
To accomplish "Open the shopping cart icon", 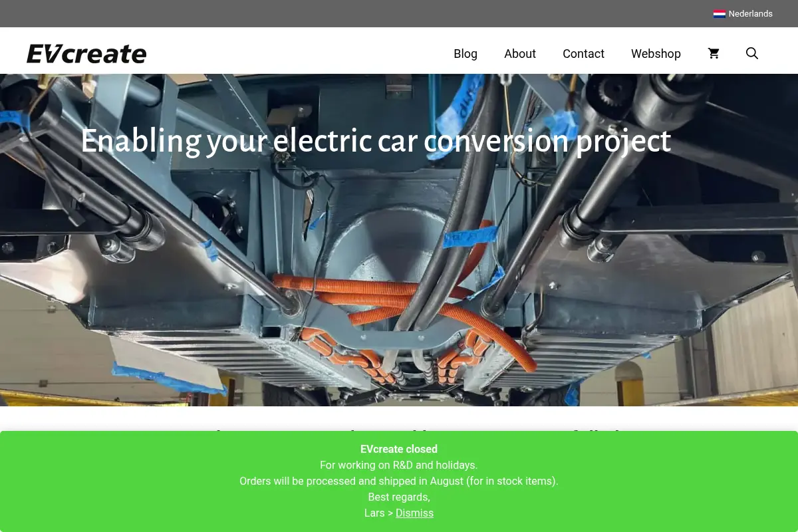I will (714, 53).
